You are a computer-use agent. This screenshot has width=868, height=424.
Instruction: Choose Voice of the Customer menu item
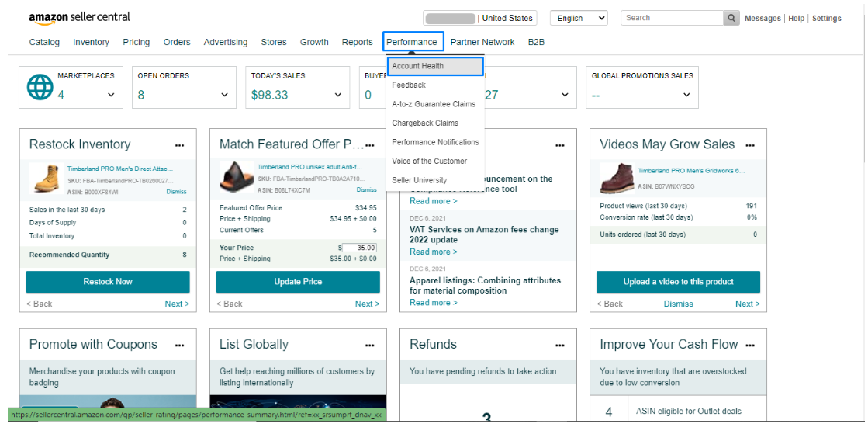tap(429, 162)
